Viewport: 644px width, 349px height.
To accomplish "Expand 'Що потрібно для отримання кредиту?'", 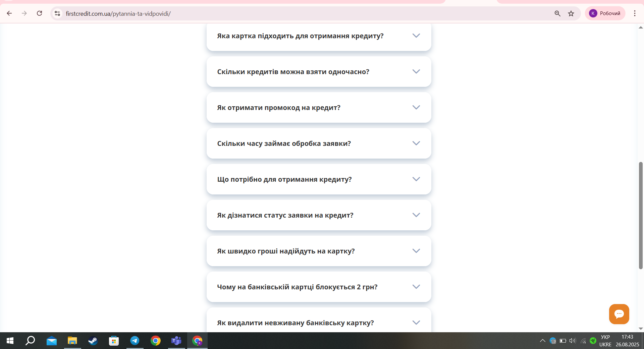I will coord(319,179).
